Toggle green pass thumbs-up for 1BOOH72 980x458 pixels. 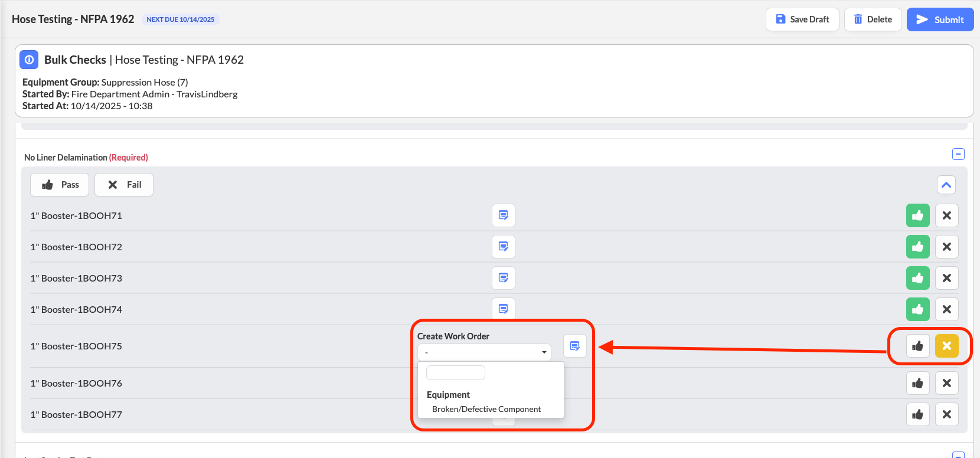(917, 247)
